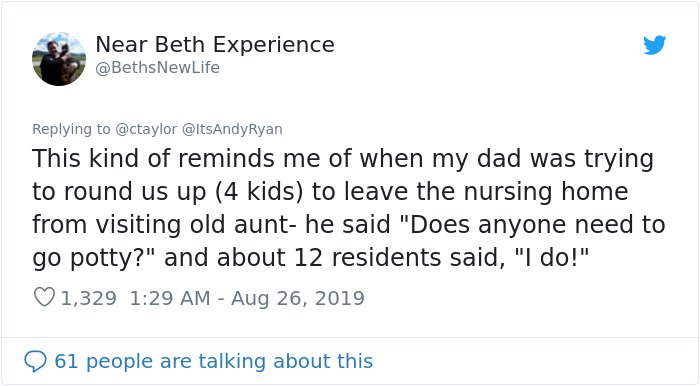Viewport: 700px width, 386px height.
Task: Click the Aug 26, 2019 date
Action: click(298, 298)
